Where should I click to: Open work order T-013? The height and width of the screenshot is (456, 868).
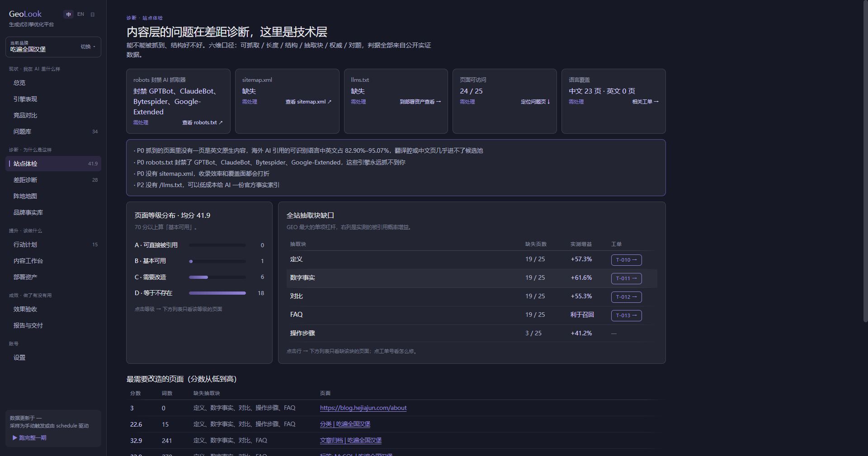626,315
